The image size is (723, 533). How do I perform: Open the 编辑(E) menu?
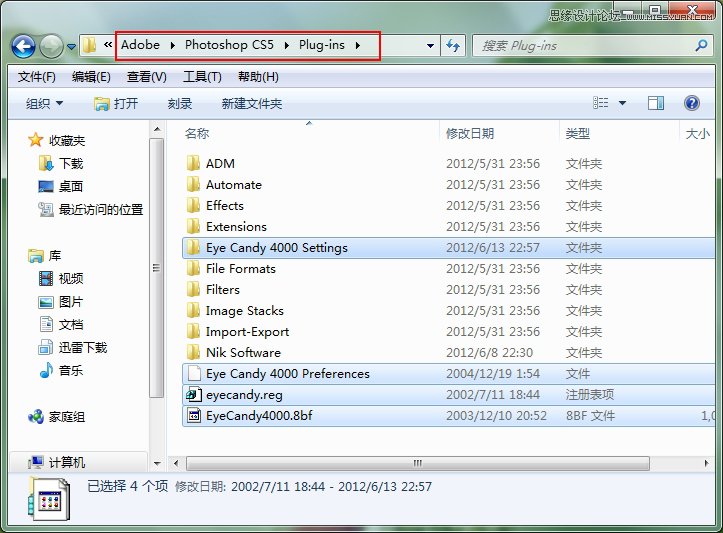tap(91, 77)
